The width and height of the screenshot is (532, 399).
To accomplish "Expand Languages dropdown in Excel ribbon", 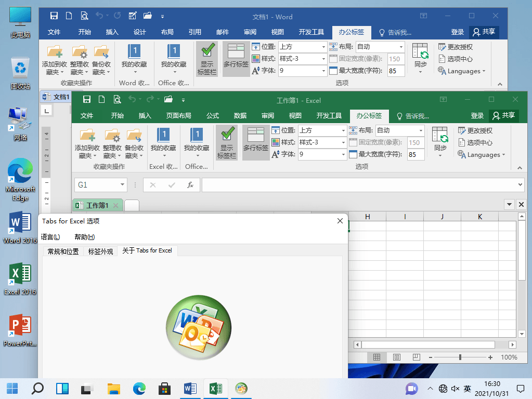I will [x=481, y=155].
